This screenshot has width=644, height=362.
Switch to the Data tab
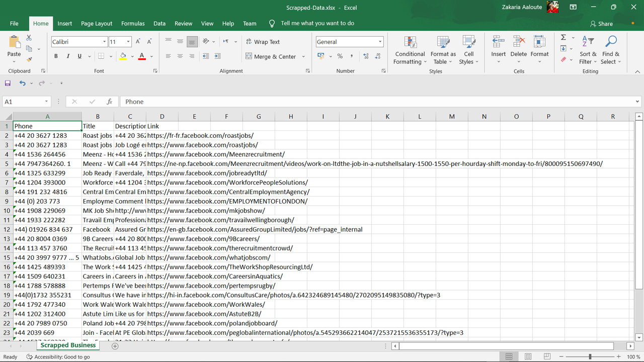point(159,23)
